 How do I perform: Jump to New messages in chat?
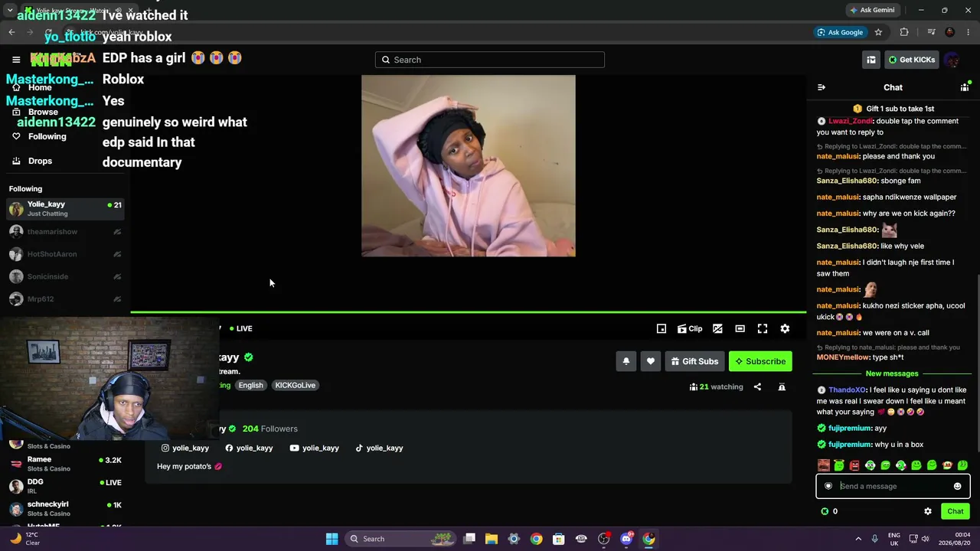892,373
